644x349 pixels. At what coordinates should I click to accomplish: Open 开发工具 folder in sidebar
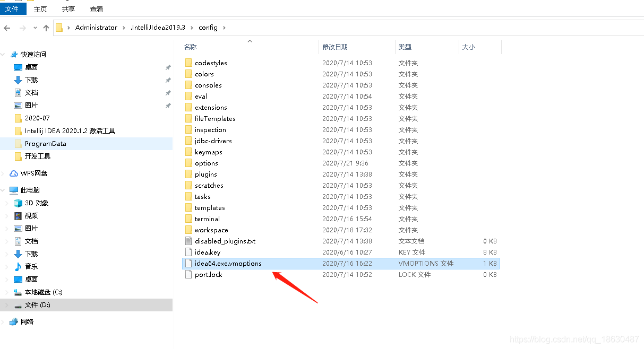(37, 156)
